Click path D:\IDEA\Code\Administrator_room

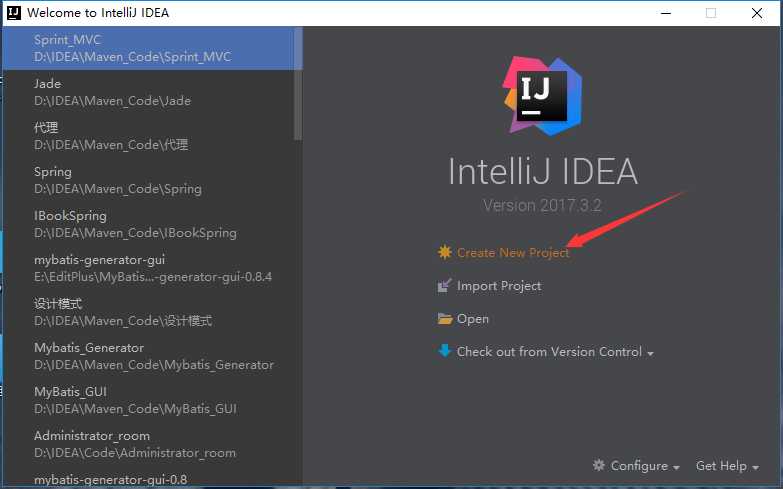point(135,453)
